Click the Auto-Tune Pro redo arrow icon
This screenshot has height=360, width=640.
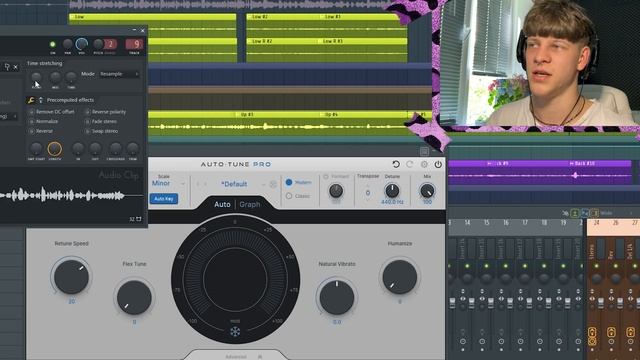[410, 164]
